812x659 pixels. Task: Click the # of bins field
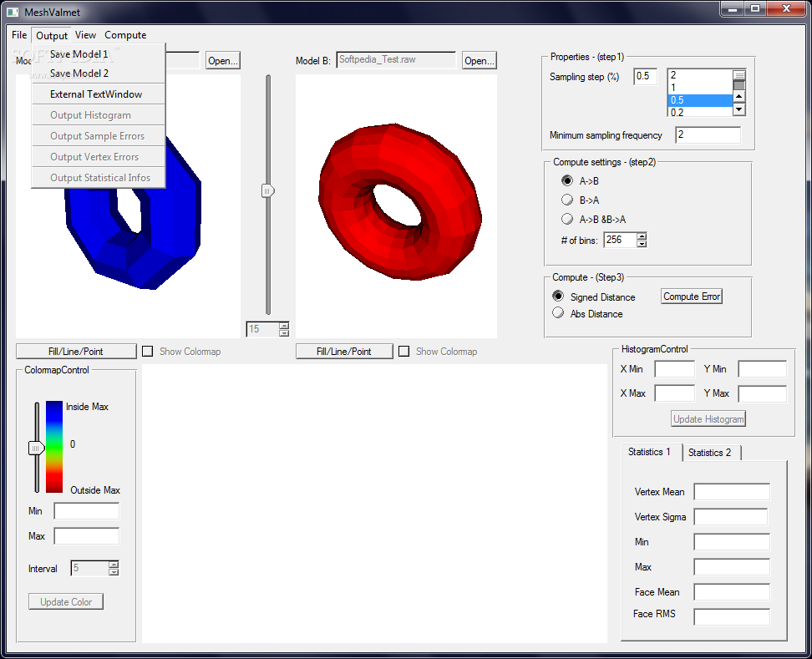[620, 240]
